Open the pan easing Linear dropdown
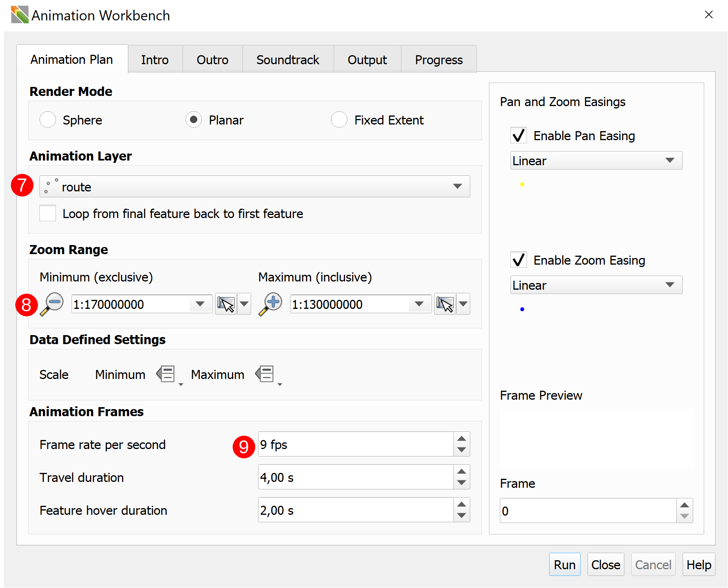728x588 pixels. [596, 161]
